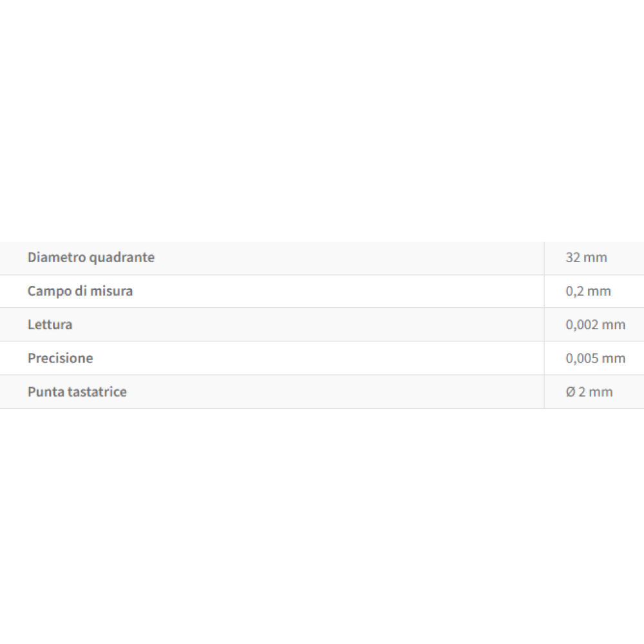644x644 pixels.
Task: Click the mm unit after 0,005
Action: coord(613,359)
